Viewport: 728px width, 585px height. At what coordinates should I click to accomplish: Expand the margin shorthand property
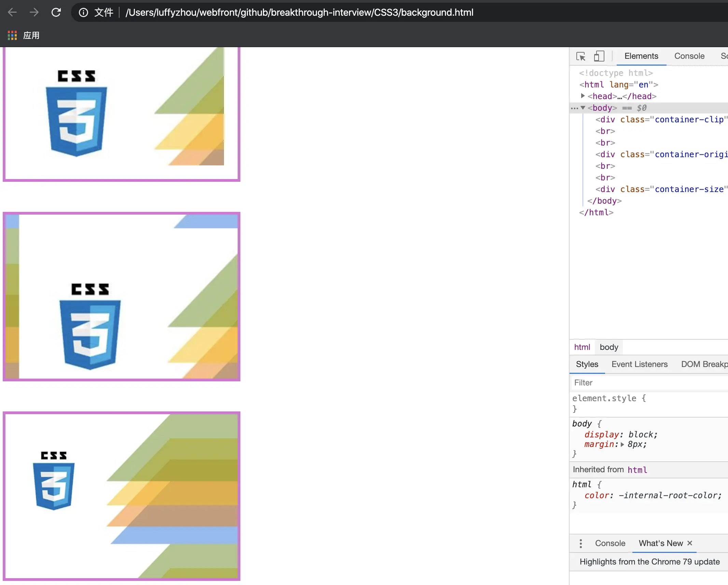622,445
